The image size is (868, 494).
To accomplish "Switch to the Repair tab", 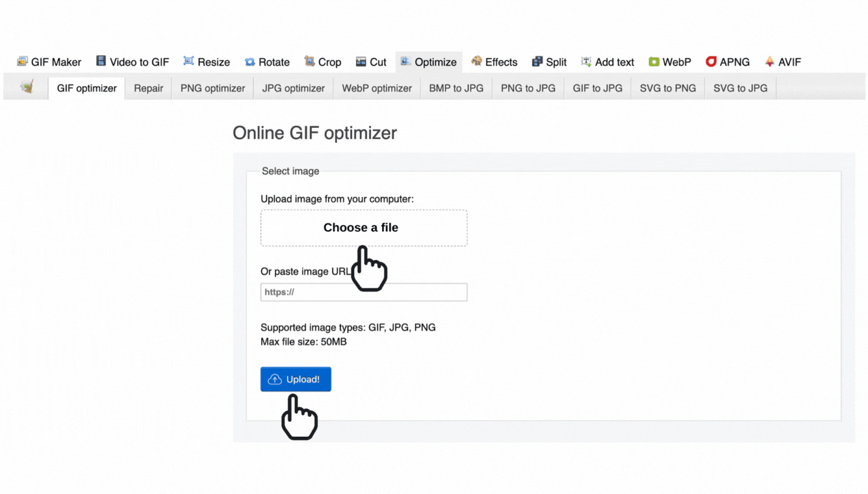I will pos(148,88).
